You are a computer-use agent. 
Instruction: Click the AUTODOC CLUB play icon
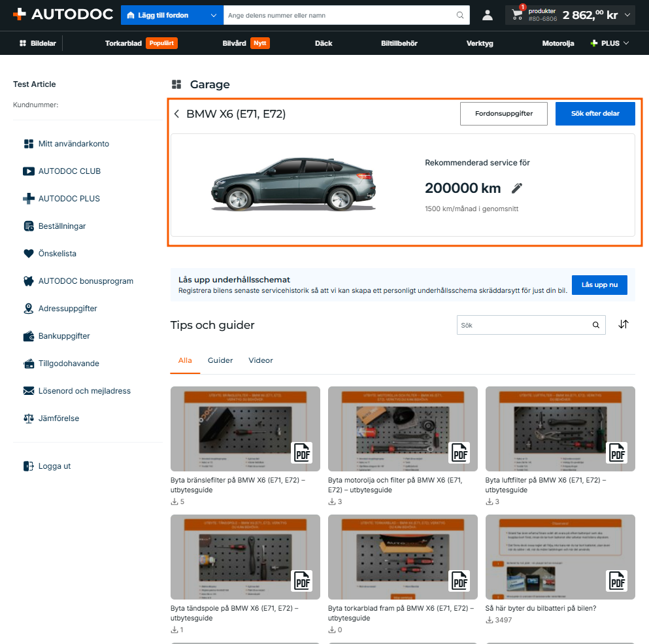29,171
